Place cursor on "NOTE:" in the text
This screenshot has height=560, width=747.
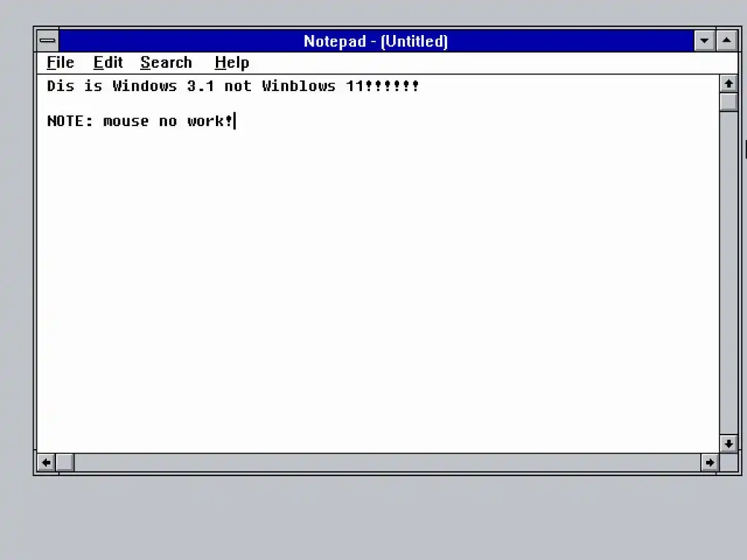pyautogui.click(x=70, y=121)
